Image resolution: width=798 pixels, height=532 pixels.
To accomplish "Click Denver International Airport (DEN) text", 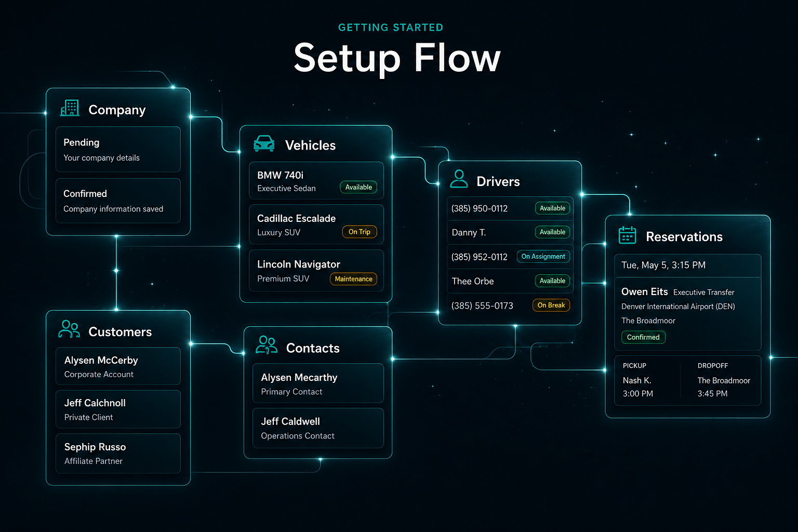I will coord(678,307).
